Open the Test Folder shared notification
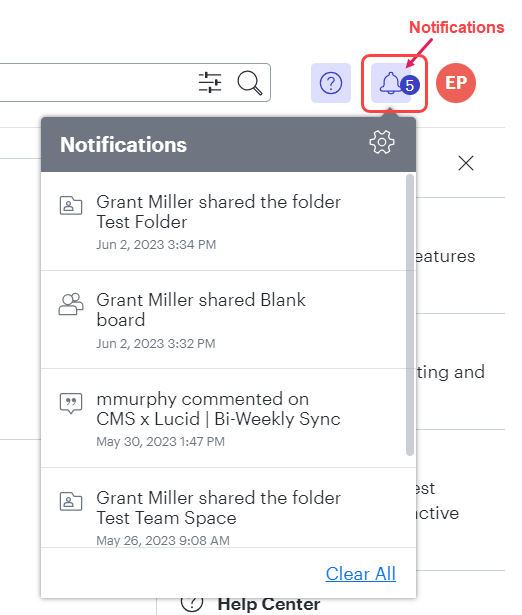The width and height of the screenshot is (522, 615). (x=224, y=222)
